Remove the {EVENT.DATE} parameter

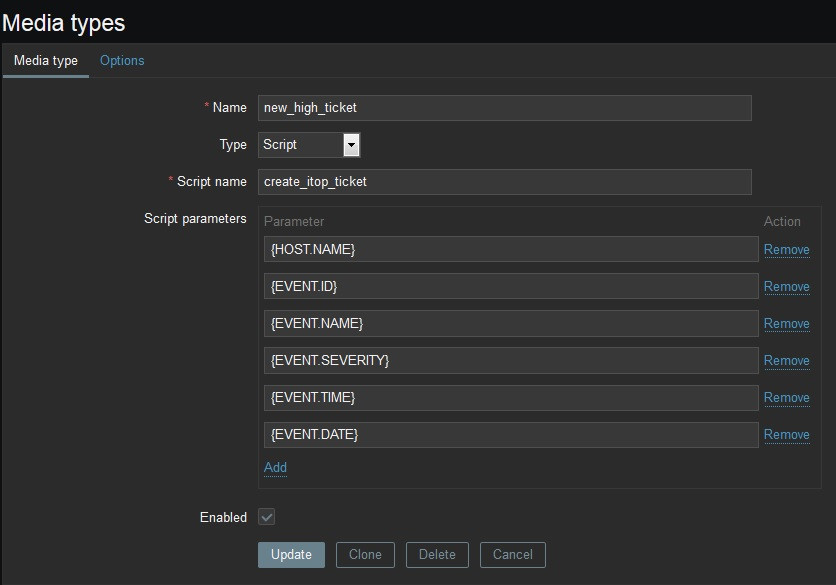click(x=786, y=435)
